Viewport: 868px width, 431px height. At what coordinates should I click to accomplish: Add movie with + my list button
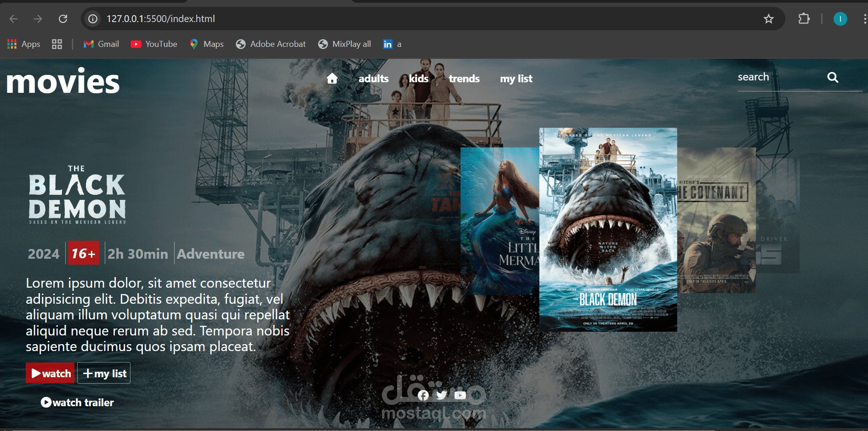pos(104,373)
